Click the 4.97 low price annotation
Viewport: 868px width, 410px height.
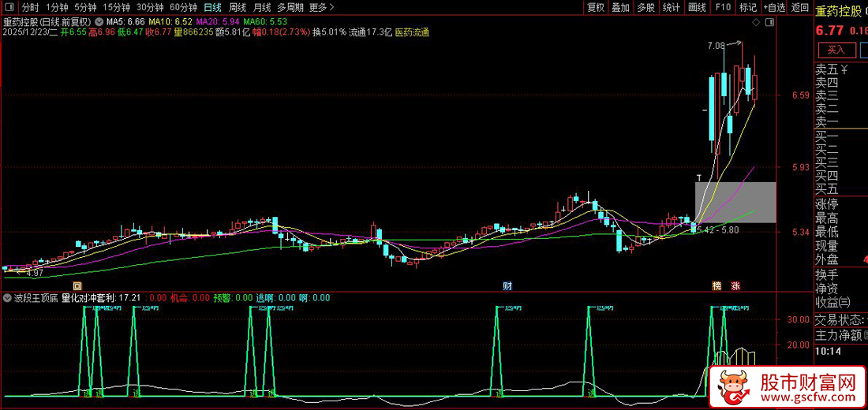click(x=34, y=273)
